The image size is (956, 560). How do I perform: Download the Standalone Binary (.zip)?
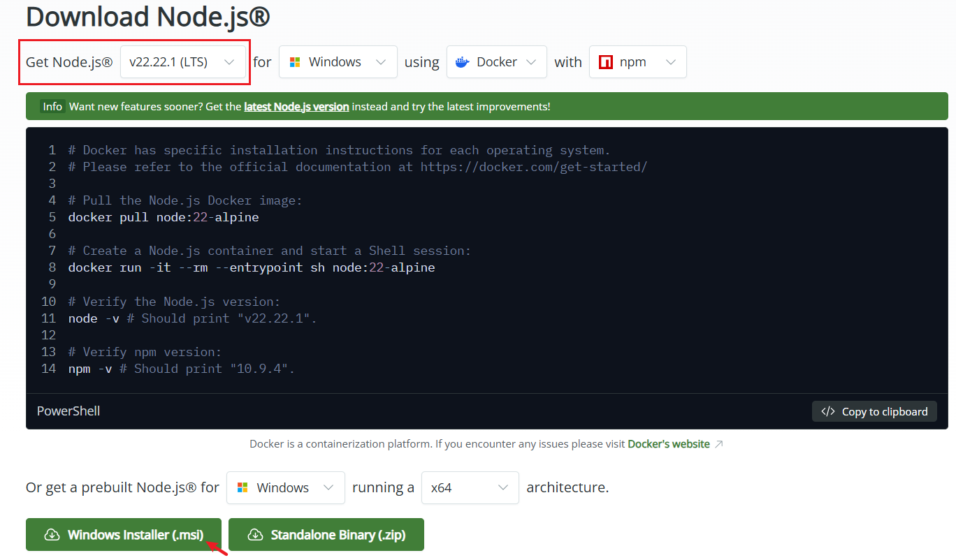(x=326, y=534)
